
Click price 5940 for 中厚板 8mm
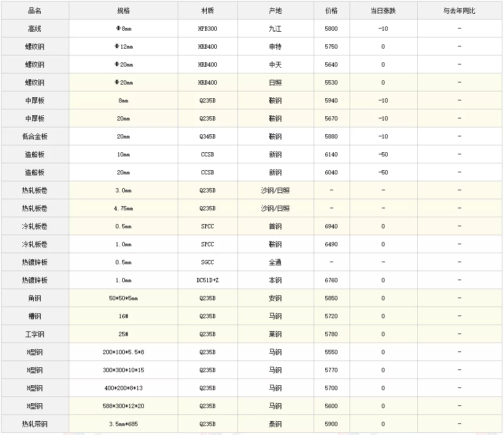coord(332,100)
